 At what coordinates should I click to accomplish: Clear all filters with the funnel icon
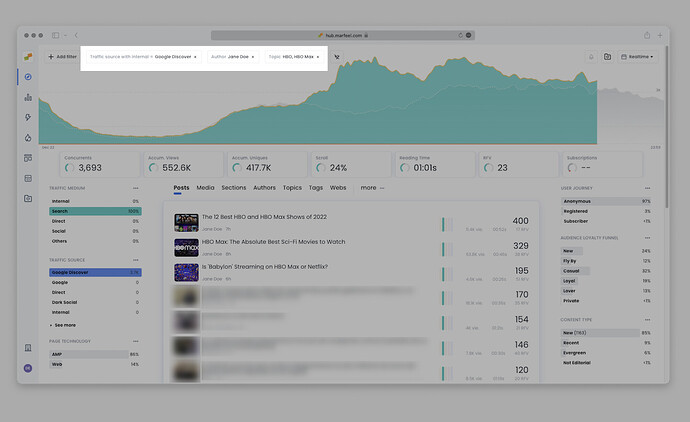point(338,57)
